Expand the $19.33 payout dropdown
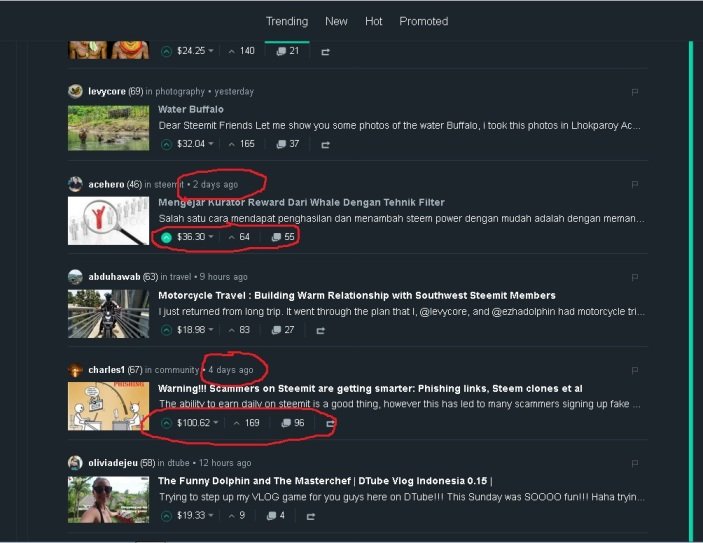703x543 pixels. click(x=211, y=515)
